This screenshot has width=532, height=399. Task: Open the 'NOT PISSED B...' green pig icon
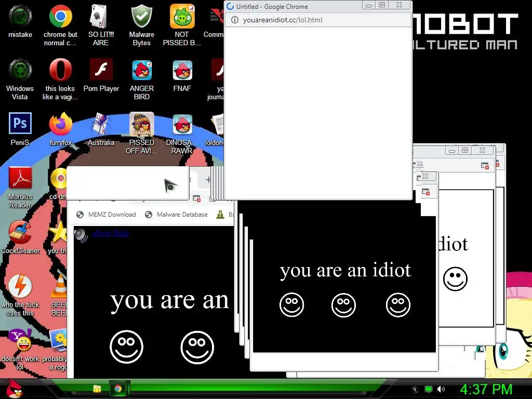point(182,24)
